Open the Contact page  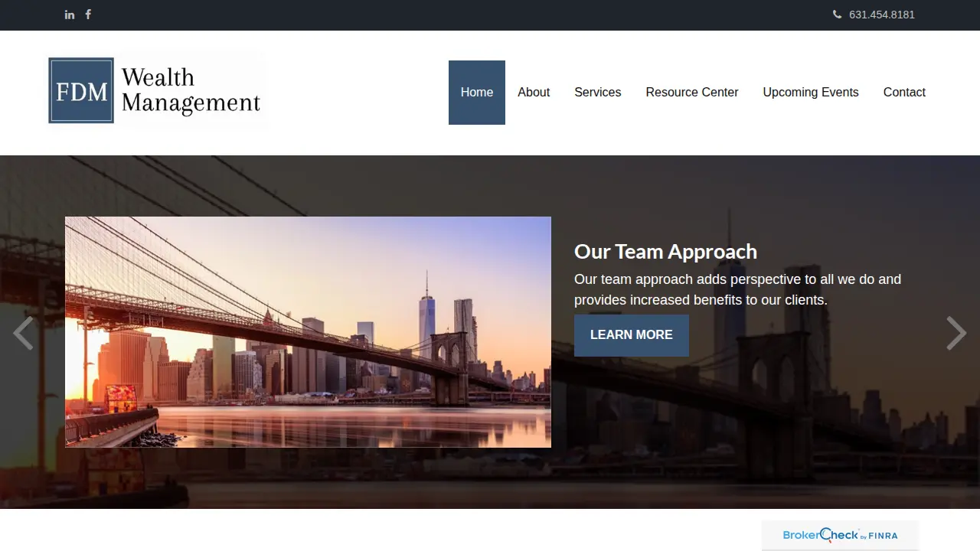(904, 93)
